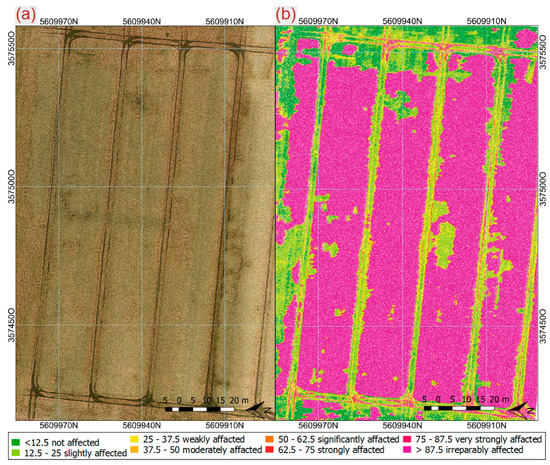Click the '> 87.5 irreparably affected' legend text
The width and height of the screenshot is (550, 465).
[x=469, y=450]
